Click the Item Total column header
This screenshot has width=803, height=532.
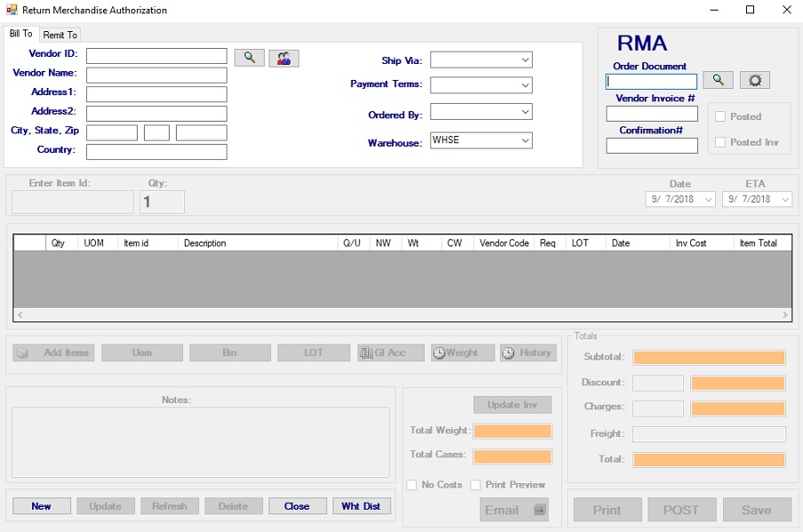[762, 243]
